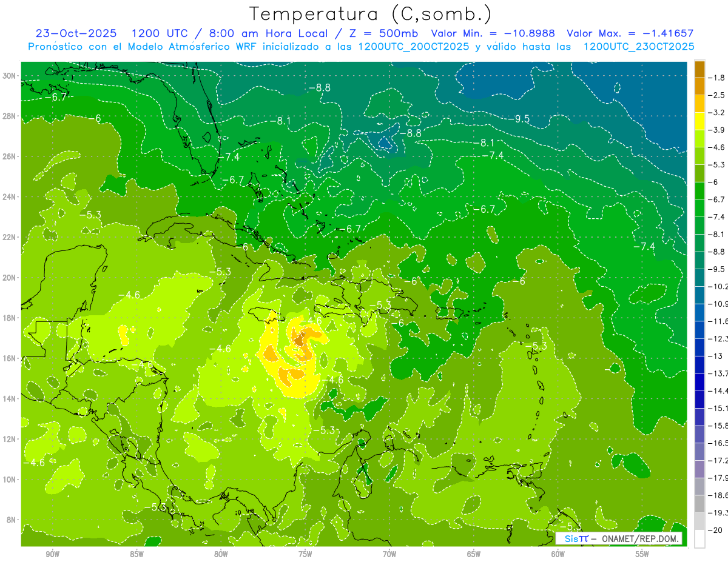Click the -10.9 value on the color legend
Screen dimensions: 728x562
[x=718, y=303]
